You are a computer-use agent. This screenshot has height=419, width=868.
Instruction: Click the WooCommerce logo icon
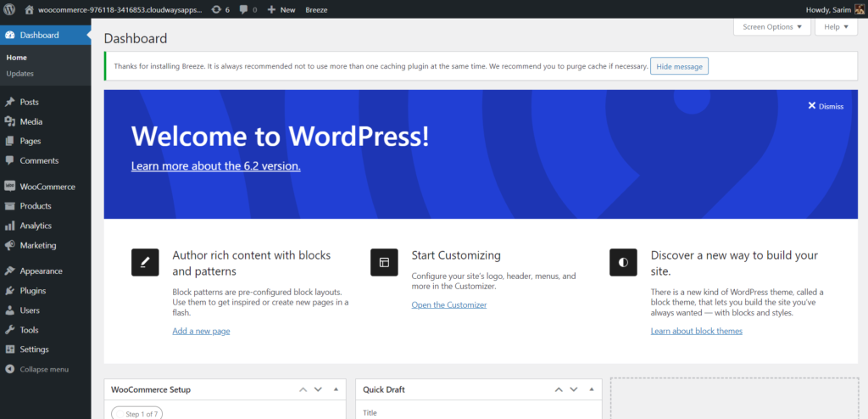(9, 187)
